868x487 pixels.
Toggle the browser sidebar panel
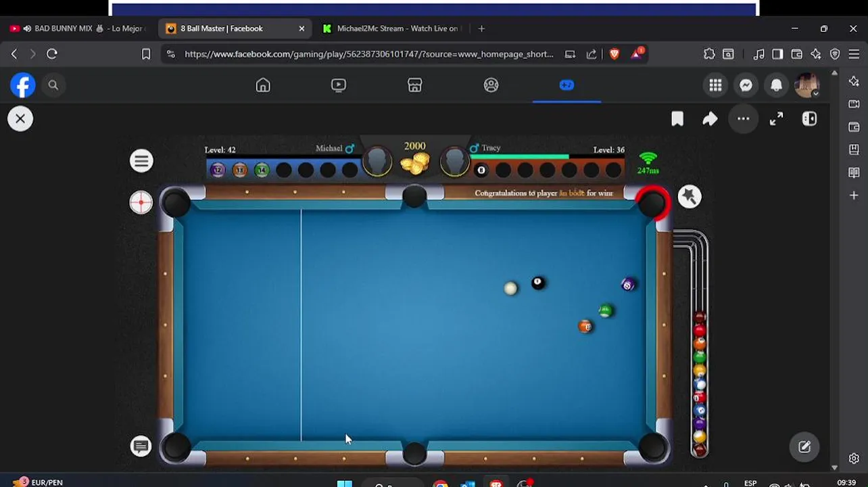(778, 54)
